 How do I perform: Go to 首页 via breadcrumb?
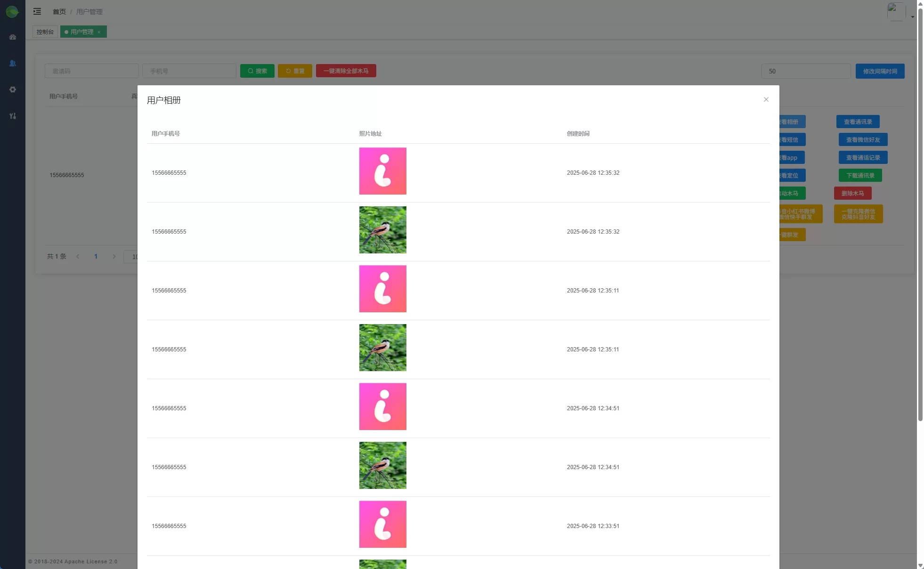tap(59, 12)
